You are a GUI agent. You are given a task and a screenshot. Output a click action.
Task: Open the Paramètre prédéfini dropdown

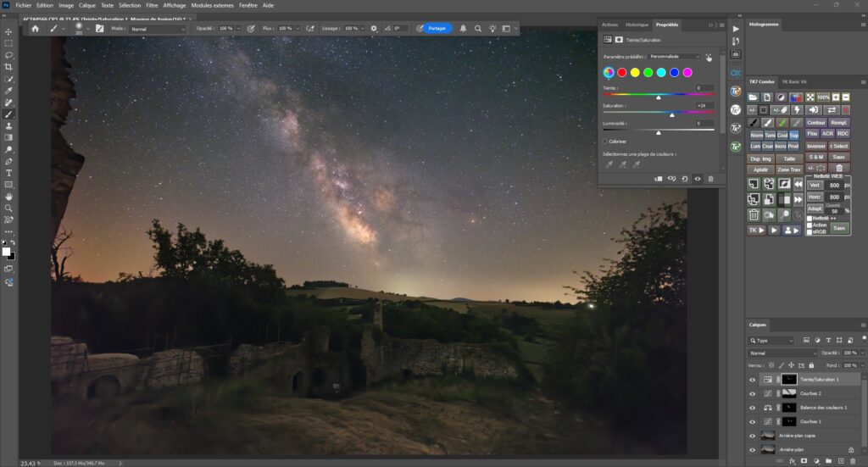click(675, 57)
